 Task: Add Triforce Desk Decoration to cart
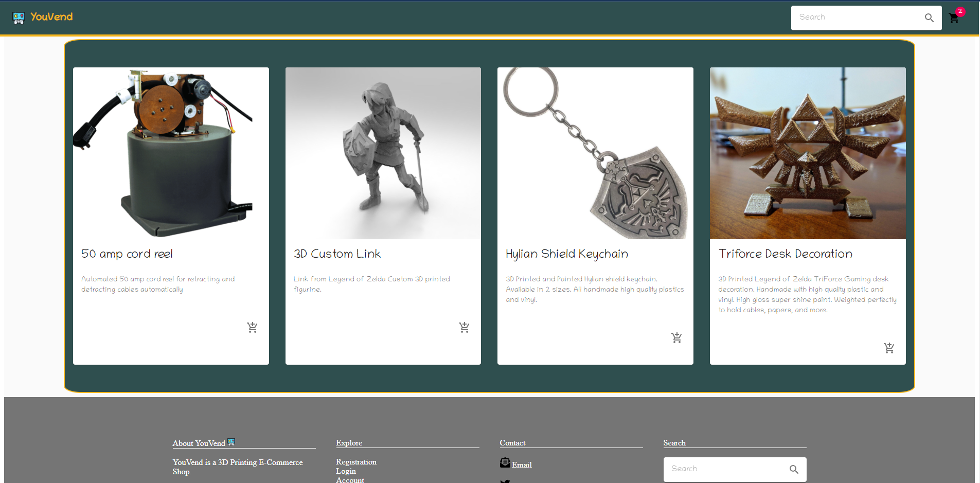(x=889, y=348)
